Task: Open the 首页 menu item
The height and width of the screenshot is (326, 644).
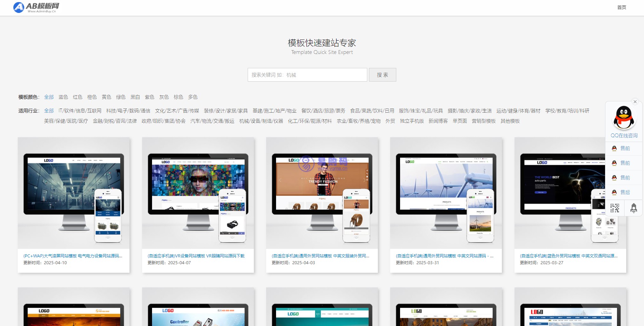Action: 621,8
